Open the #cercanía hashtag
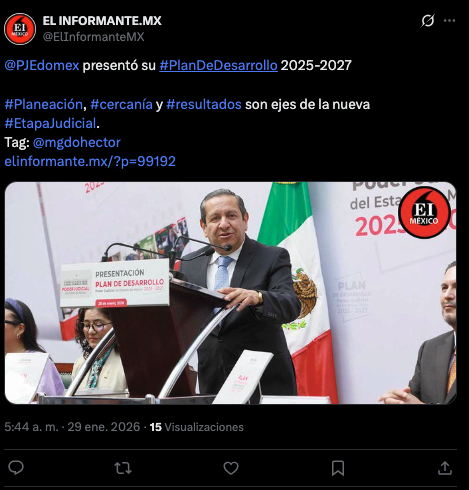Viewport: 469px width, 490px height. tap(121, 104)
